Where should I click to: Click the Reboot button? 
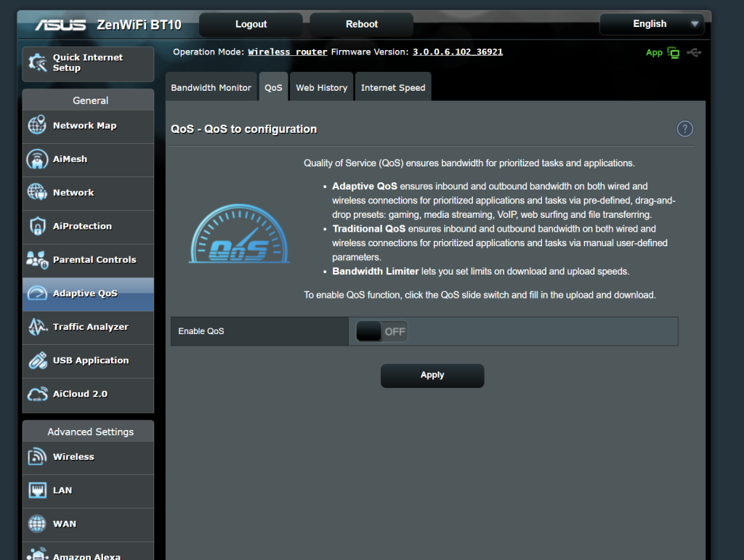pyautogui.click(x=361, y=25)
